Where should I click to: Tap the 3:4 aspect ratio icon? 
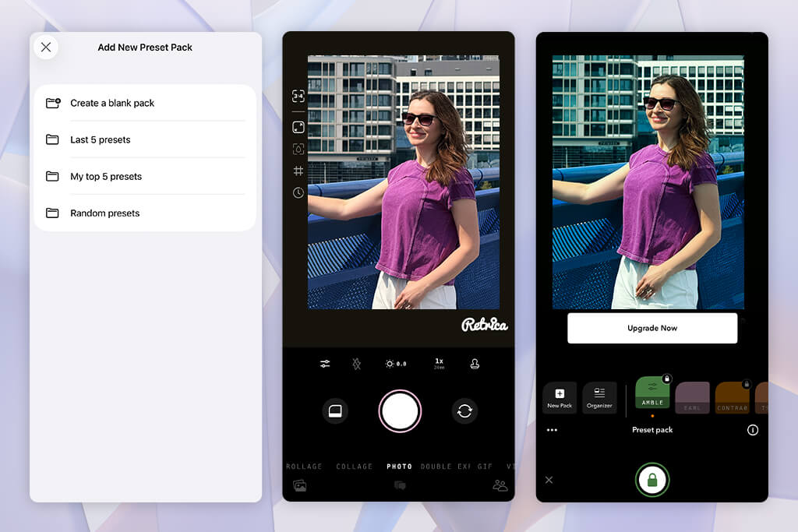click(298, 96)
